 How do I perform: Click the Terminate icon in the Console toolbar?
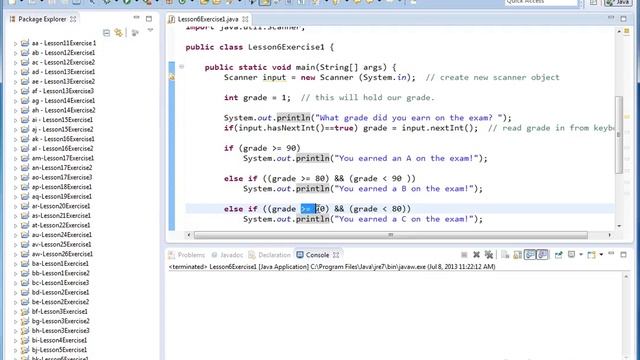pyautogui.click(x=464, y=255)
